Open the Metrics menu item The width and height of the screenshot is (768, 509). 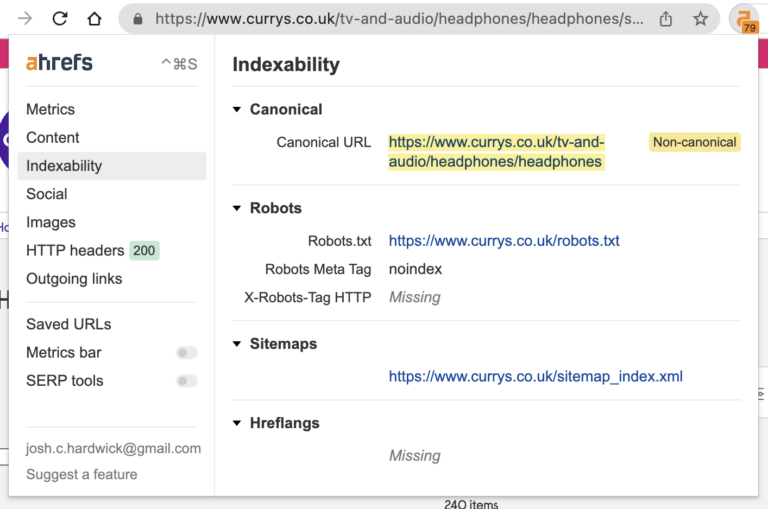tap(50, 110)
